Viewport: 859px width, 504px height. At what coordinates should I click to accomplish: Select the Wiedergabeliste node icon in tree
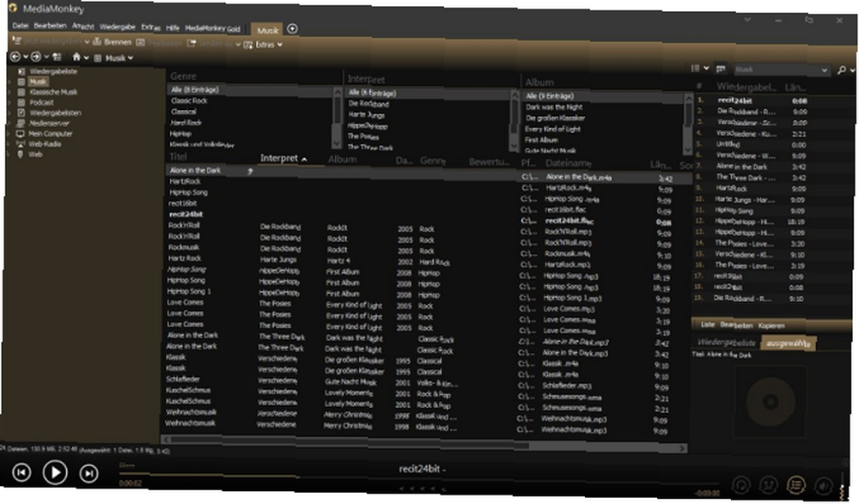[21, 71]
